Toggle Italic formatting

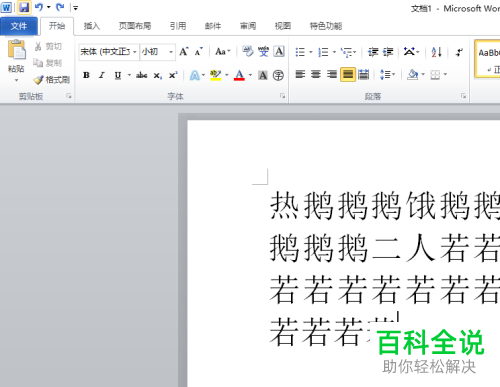pyautogui.click(x=102, y=75)
